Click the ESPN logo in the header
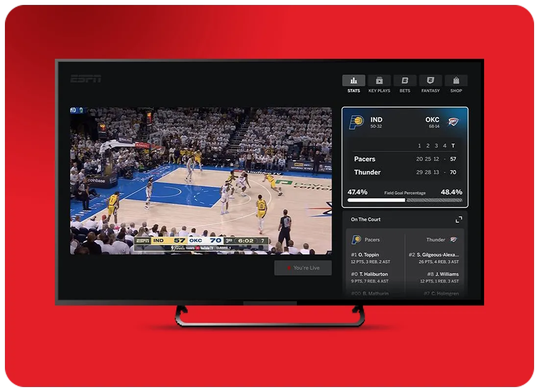Image resolution: width=539 pixels, height=392 pixels. click(86, 79)
